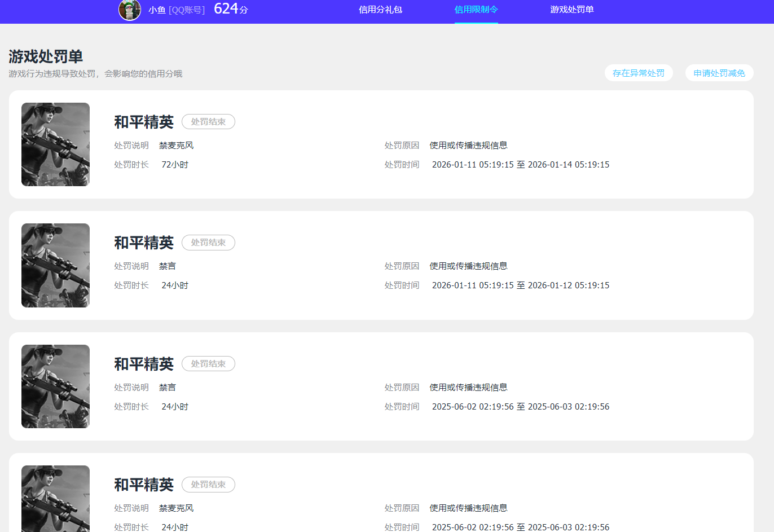Viewport: 774px width, 532px height.
Task: Click the 小鱼 profile avatar icon
Action: (129, 10)
